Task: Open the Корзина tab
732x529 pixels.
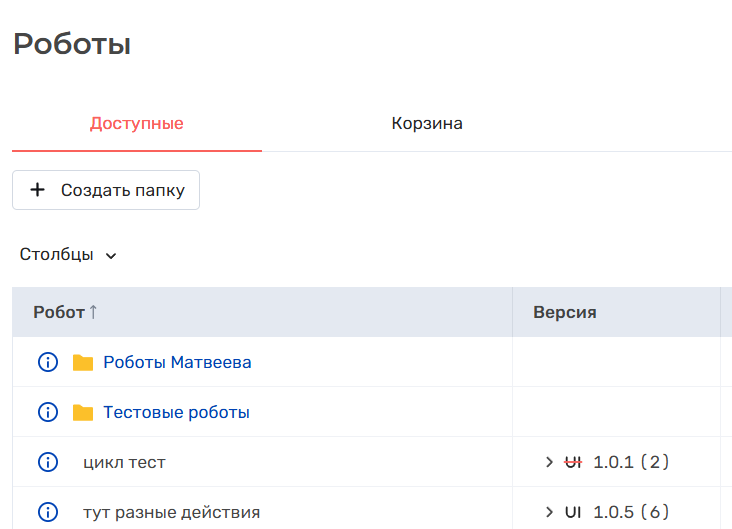Action: (x=427, y=124)
